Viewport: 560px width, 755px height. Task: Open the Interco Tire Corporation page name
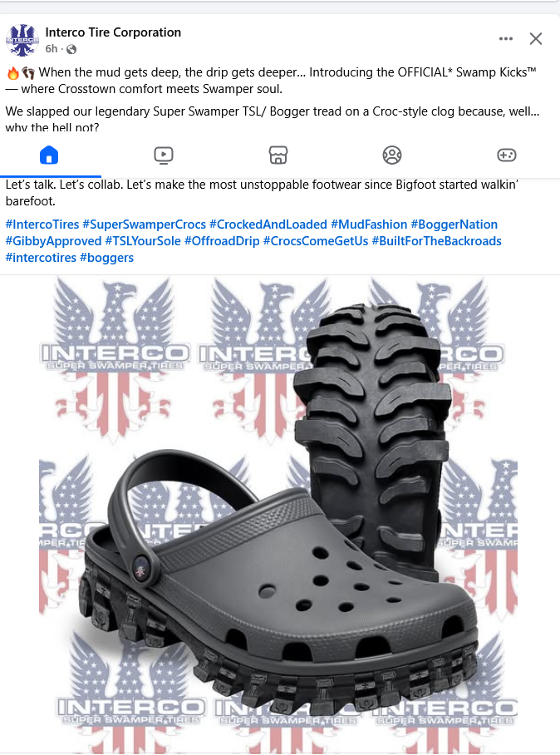pos(113,32)
